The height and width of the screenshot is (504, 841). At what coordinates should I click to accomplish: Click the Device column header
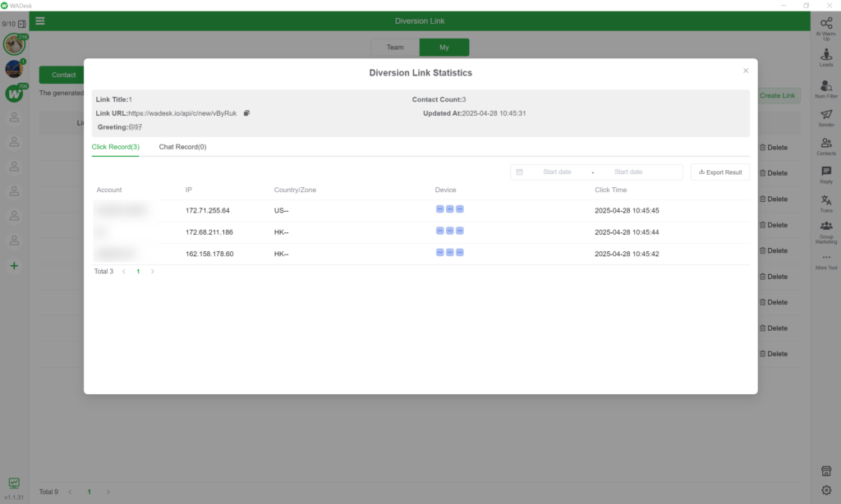[445, 190]
